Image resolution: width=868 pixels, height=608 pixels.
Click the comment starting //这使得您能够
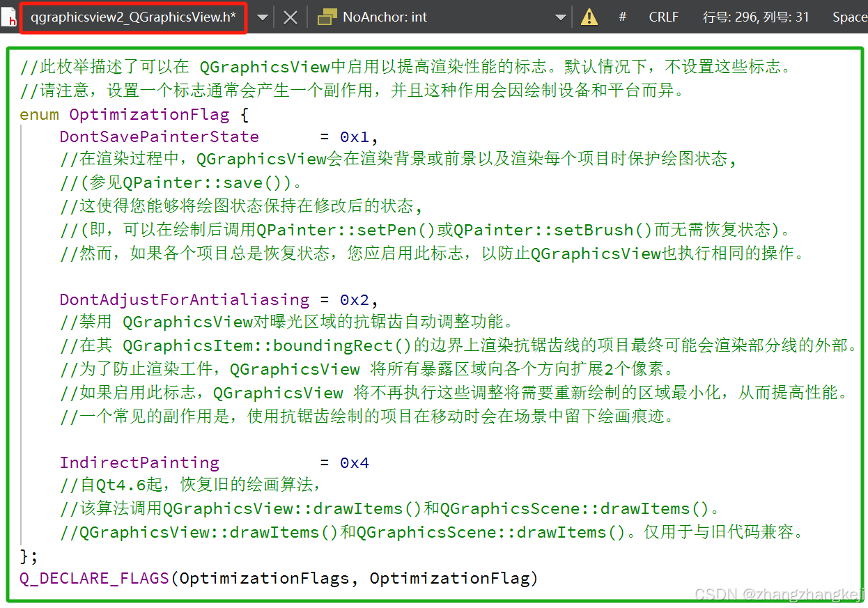pyautogui.click(x=241, y=206)
